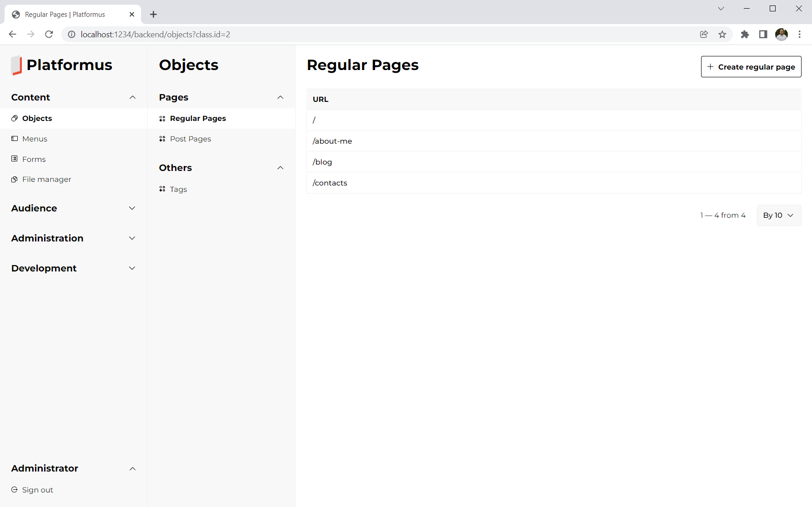The height and width of the screenshot is (507, 812).
Task: Click the plus icon in Create regular page
Action: pos(710,67)
